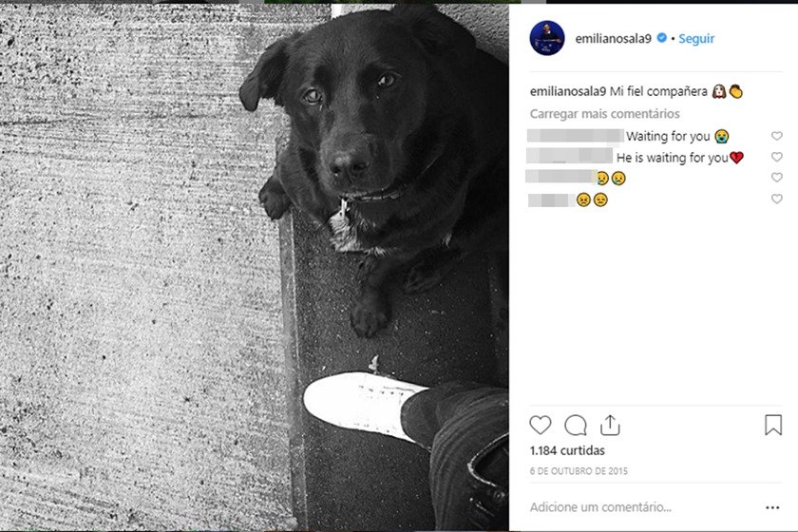Focus the 'Adicione um comentário' field
798x532 pixels.
pyautogui.click(x=600, y=507)
